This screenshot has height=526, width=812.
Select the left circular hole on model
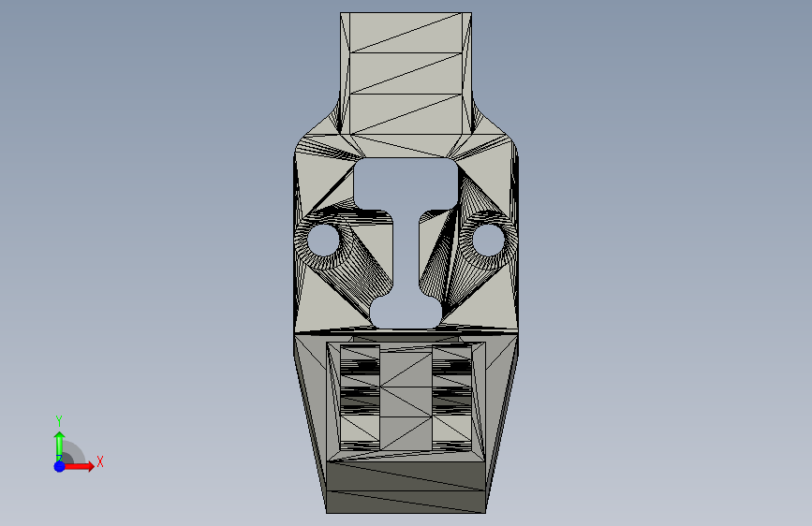[324, 241]
